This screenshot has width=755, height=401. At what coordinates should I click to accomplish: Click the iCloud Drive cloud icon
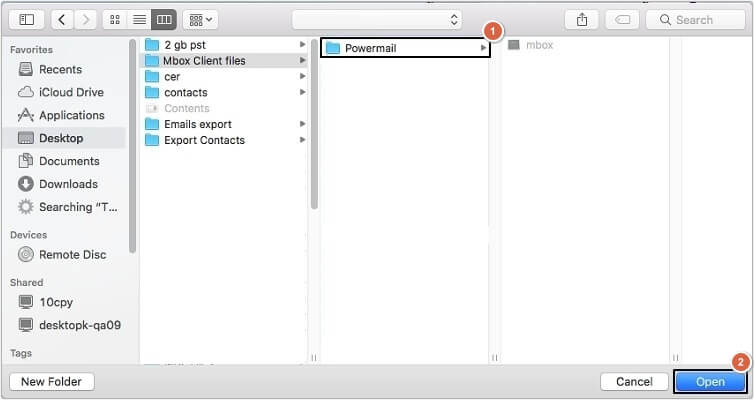(26, 92)
